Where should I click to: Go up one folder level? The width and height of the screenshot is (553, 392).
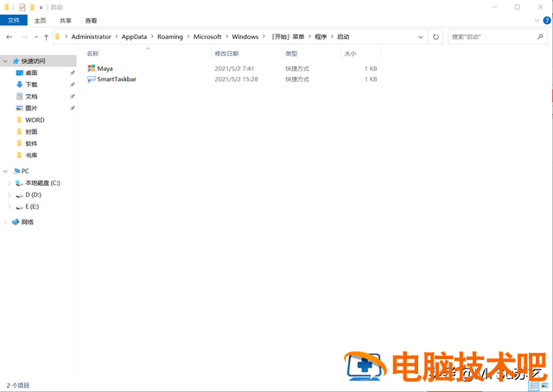pos(46,37)
